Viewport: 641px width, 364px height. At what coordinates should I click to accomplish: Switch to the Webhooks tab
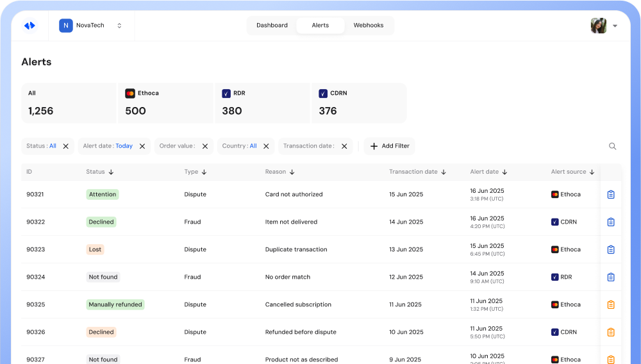[x=369, y=26]
